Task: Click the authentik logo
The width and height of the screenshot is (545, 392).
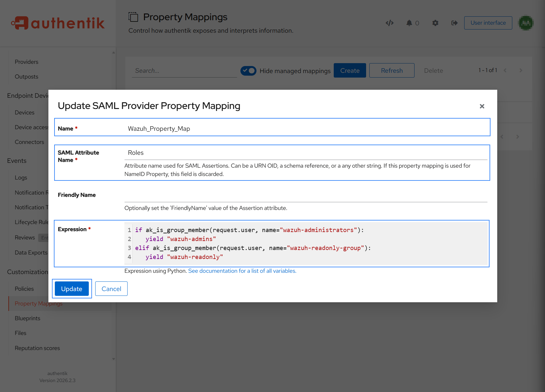Action: coord(58,23)
